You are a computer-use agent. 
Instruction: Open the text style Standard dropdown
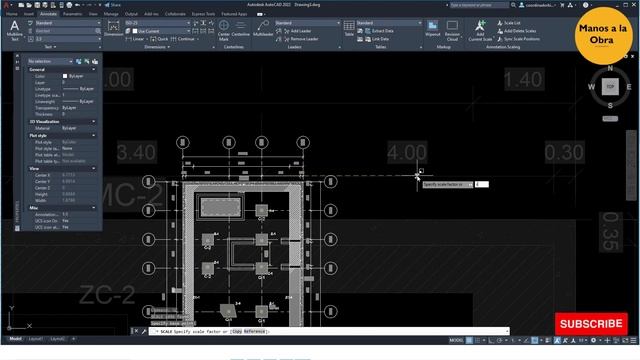point(68,23)
